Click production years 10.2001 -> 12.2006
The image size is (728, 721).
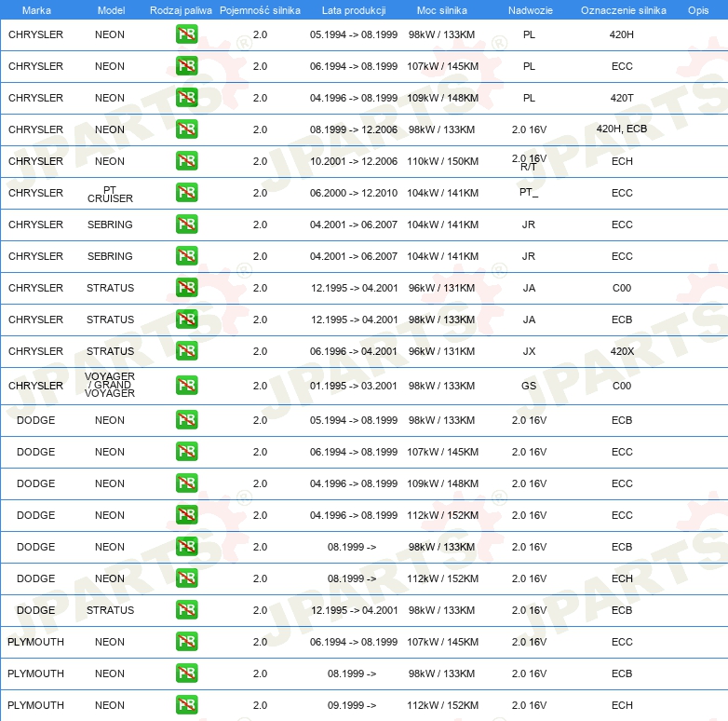pyautogui.click(x=354, y=161)
